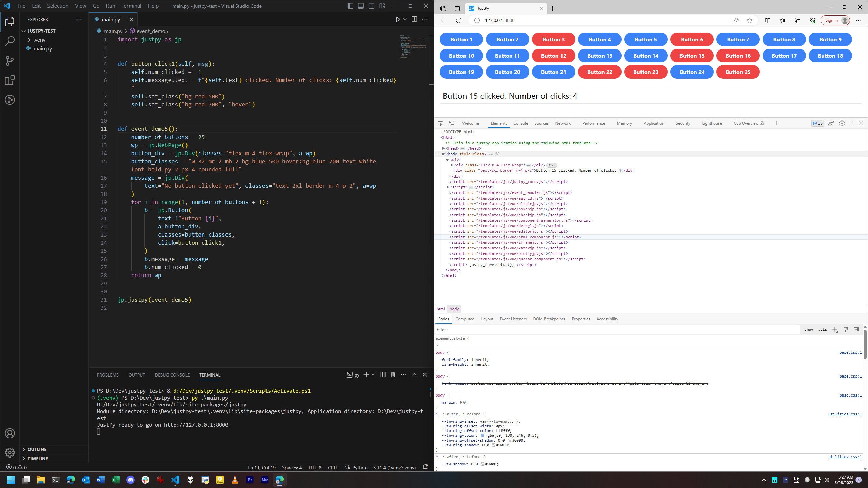Switch to PROBLEMS panel tab
868x488 pixels.
107,375
